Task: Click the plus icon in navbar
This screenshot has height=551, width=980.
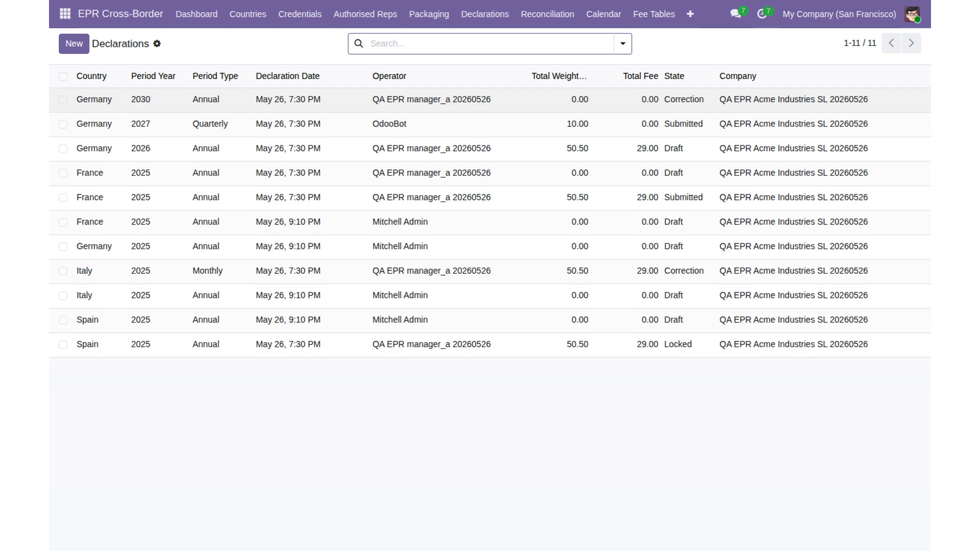Action: point(690,14)
